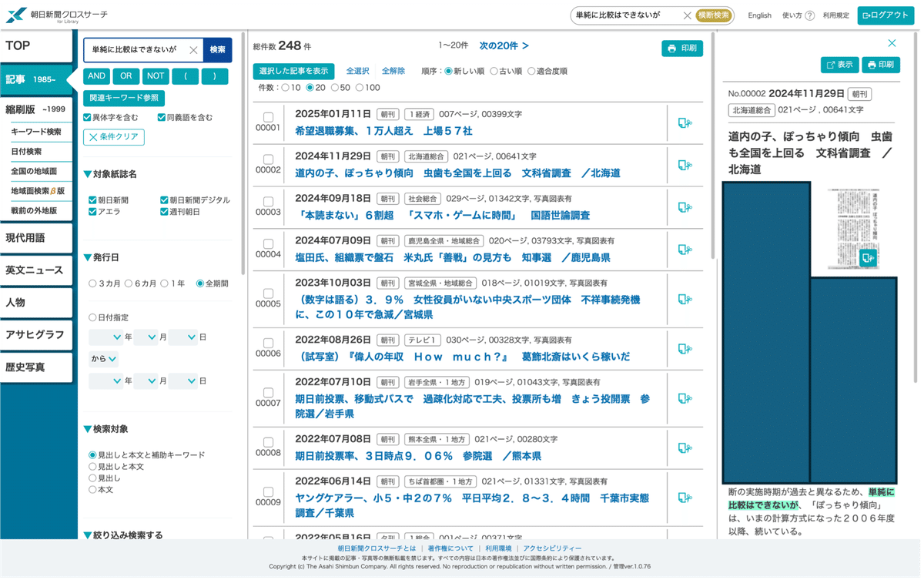Go to 次の20件 results page
This screenshot has width=924, height=580.
(x=504, y=46)
